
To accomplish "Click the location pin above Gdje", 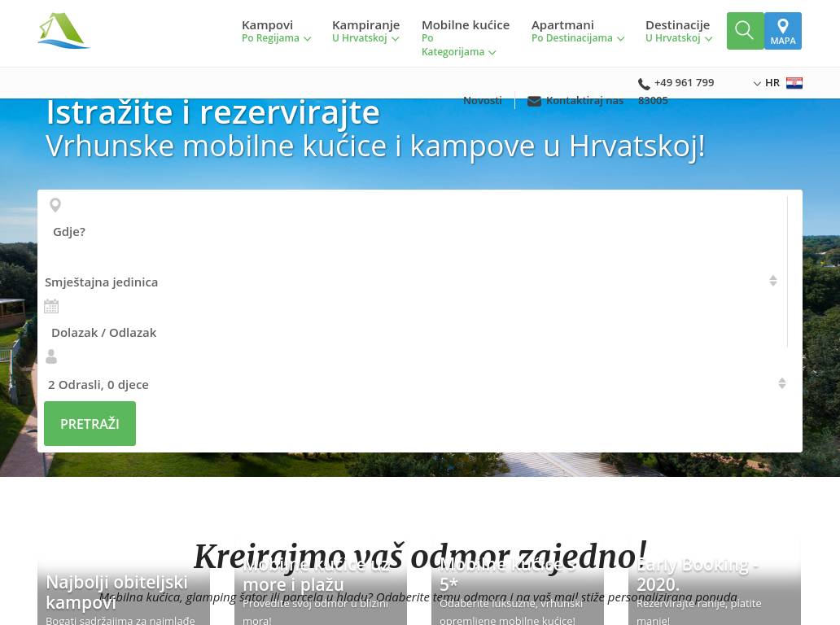I will click(55, 205).
